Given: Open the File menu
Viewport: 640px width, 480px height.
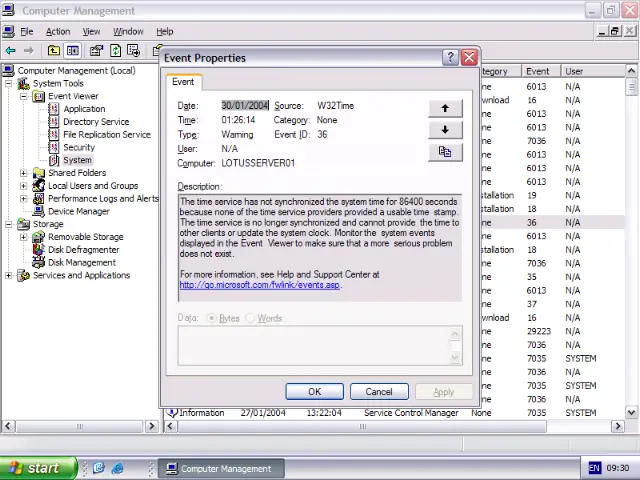Looking at the screenshot, I should 27,31.
